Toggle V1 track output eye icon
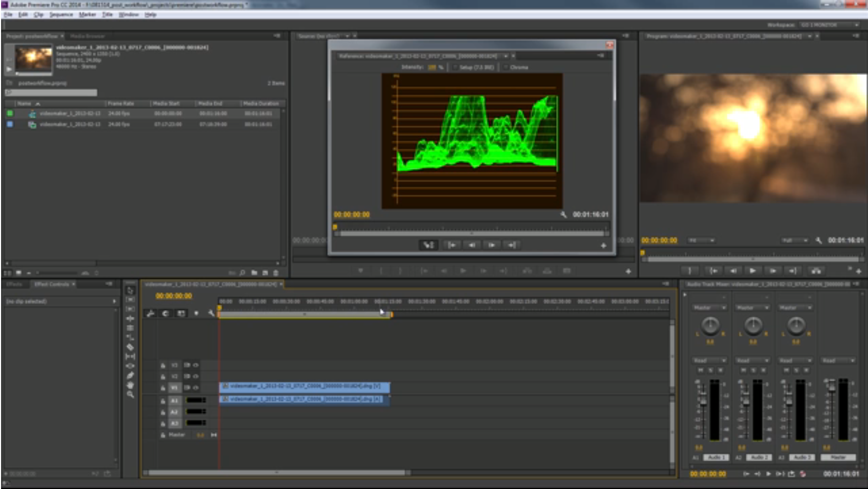868x489 pixels. point(196,388)
